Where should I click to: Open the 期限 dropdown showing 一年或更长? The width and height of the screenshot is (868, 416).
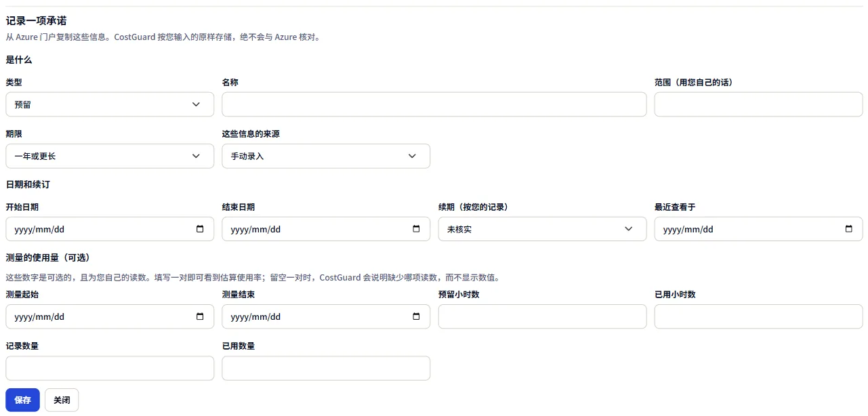(110, 156)
